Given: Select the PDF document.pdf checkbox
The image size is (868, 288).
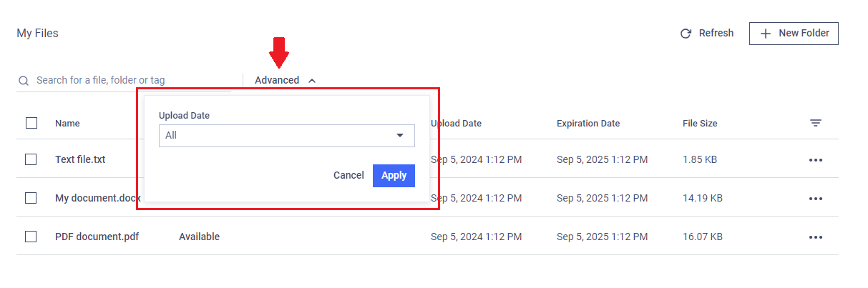Looking at the screenshot, I should pos(31,237).
